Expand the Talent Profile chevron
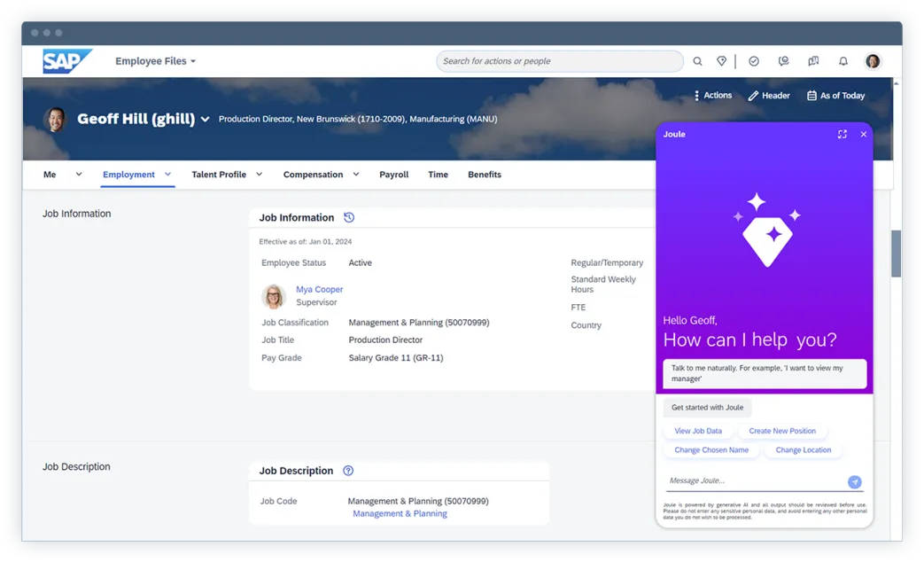 coord(260,175)
